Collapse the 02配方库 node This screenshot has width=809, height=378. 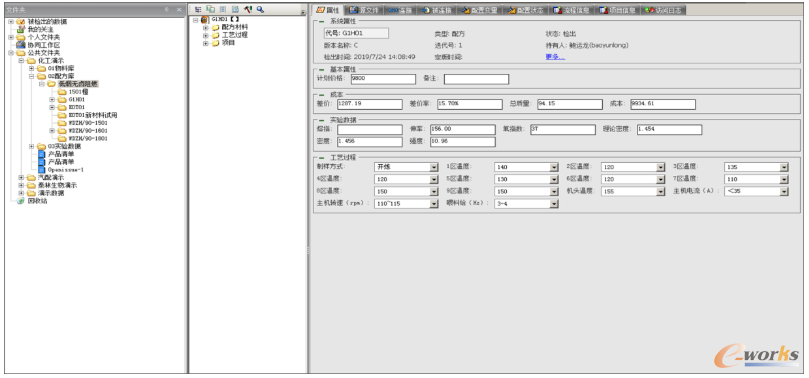31,76
